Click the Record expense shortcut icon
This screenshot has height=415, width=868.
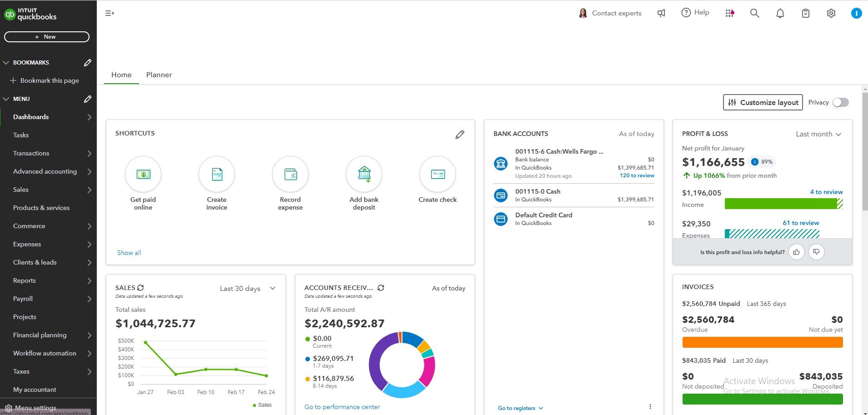pyautogui.click(x=290, y=175)
